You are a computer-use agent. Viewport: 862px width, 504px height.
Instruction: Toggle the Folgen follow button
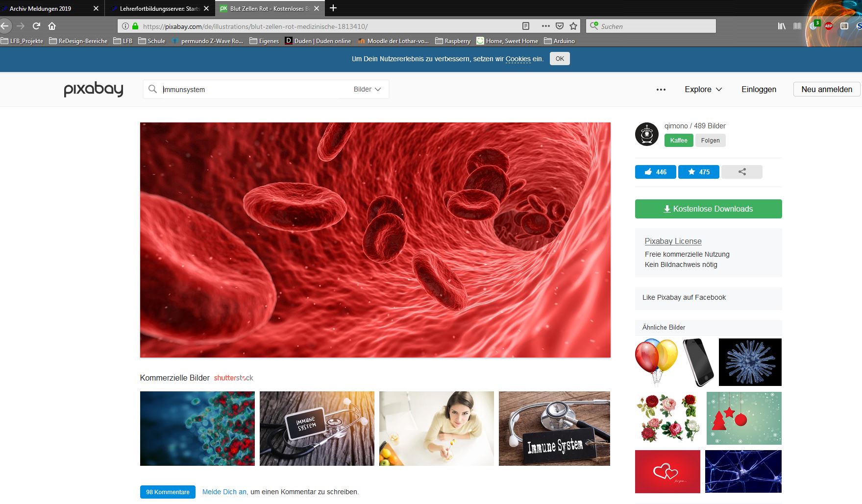point(710,141)
